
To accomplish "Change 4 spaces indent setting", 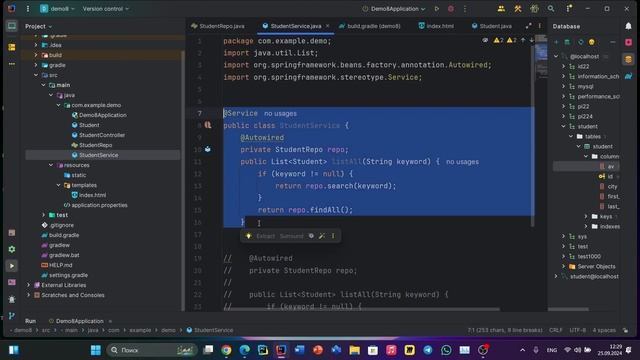I will click(604, 330).
